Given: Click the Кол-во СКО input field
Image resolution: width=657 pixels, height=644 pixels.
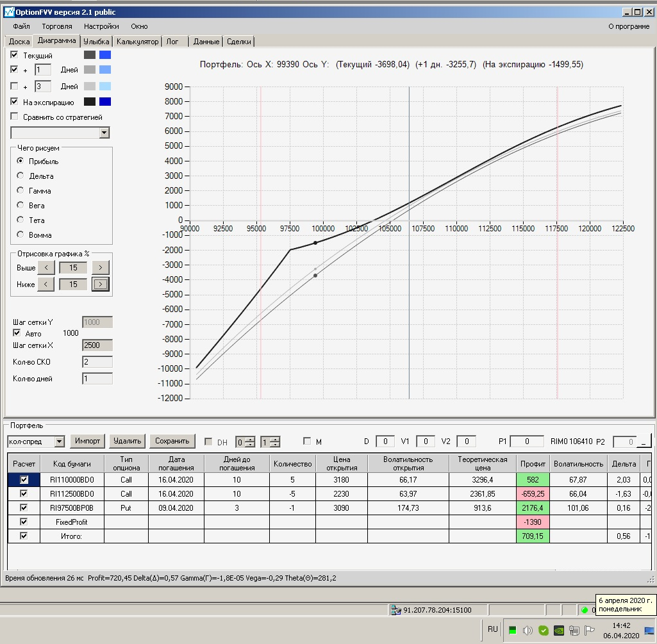Looking at the screenshot, I should (97, 362).
